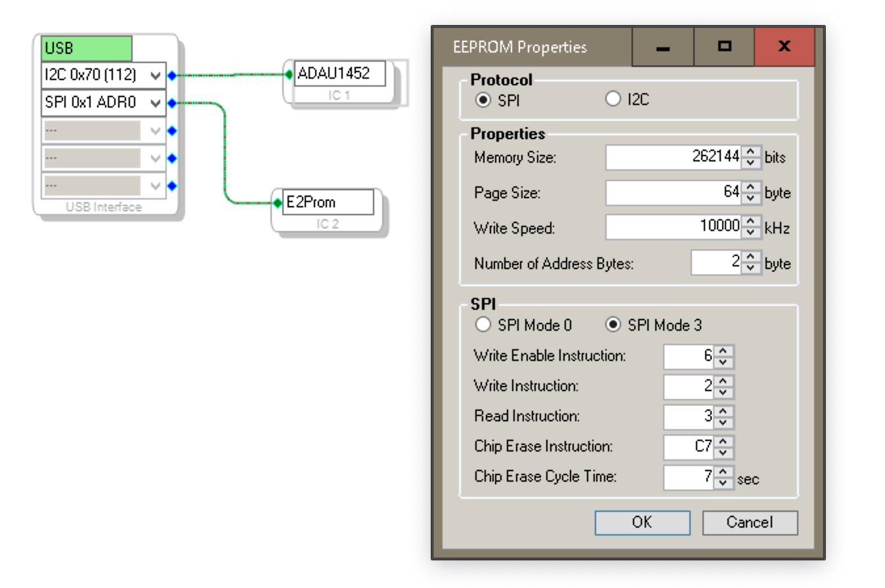Click the blue pin beside SPI 0x1 ADR0
The width and height of the screenshot is (885, 588).
click(x=172, y=103)
